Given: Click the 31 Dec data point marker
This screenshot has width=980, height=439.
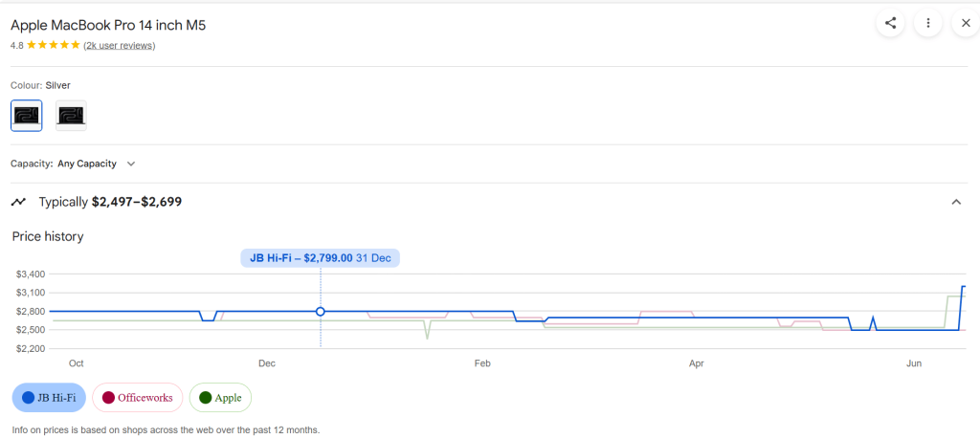Looking at the screenshot, I should click(320, 311).
